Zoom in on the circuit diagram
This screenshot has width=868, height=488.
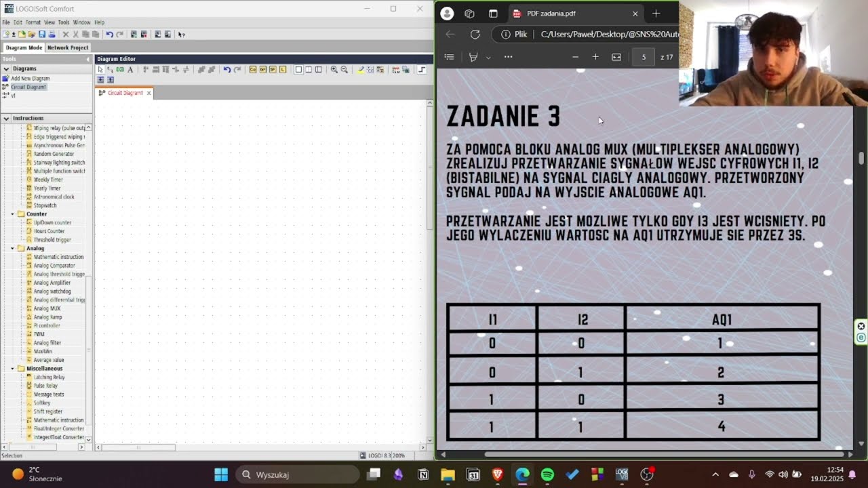(x=334, y=69)
